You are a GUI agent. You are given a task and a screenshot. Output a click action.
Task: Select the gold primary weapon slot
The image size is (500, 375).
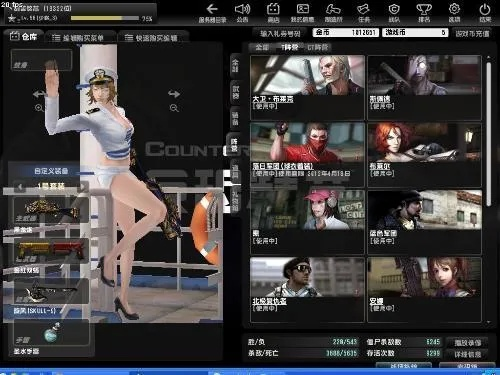tap(51, 210)
